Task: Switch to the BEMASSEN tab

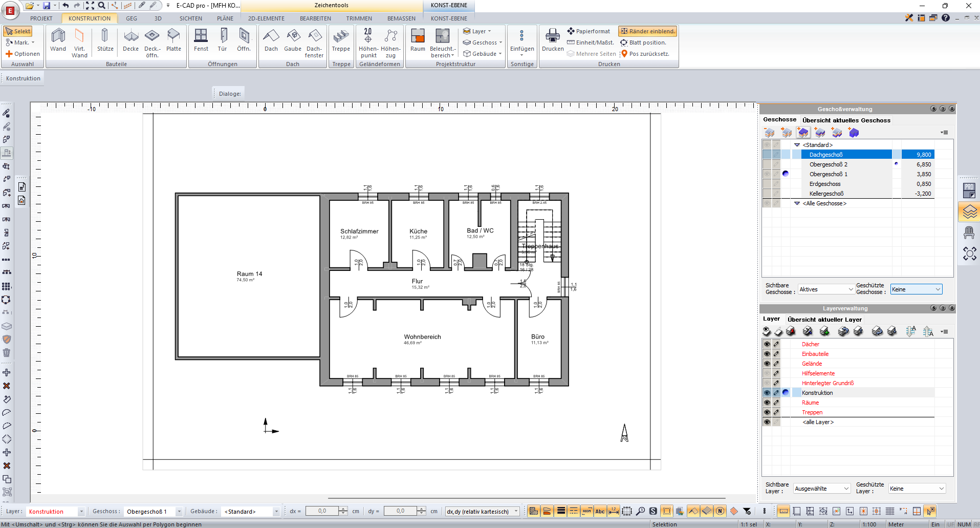Action: point(401,18)
